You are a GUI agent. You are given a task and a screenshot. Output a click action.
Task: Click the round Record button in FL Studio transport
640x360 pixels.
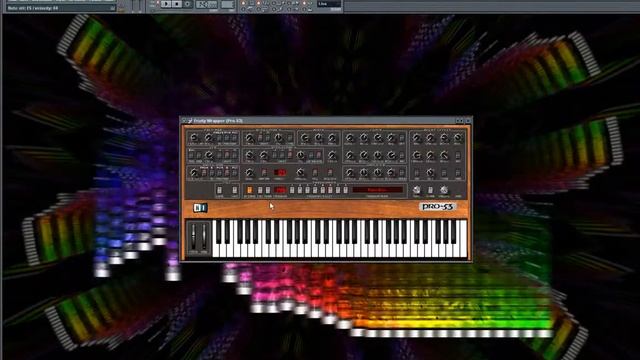point(188,4)
